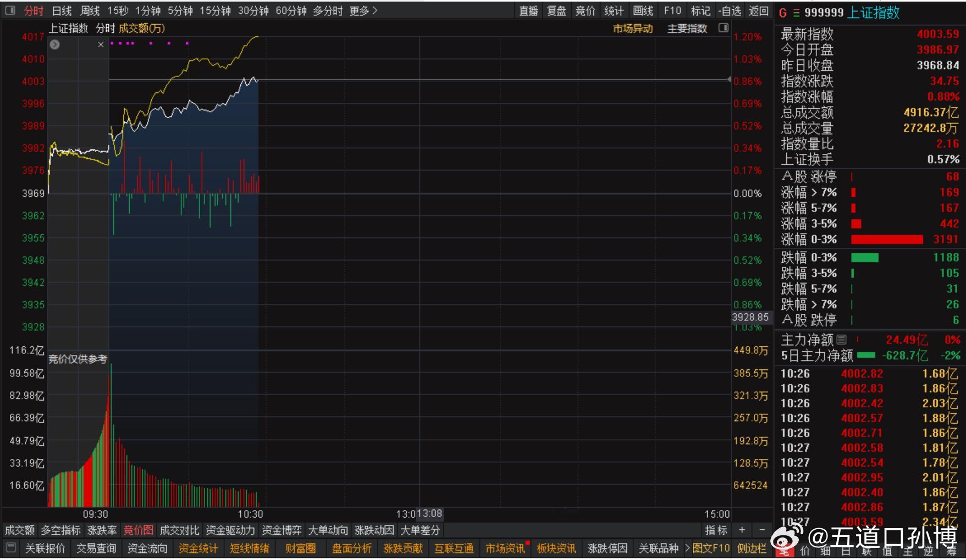The image size is (966, 560).
Task: Open the 盘面分析 bottom tab
Action: click(352, 548)
